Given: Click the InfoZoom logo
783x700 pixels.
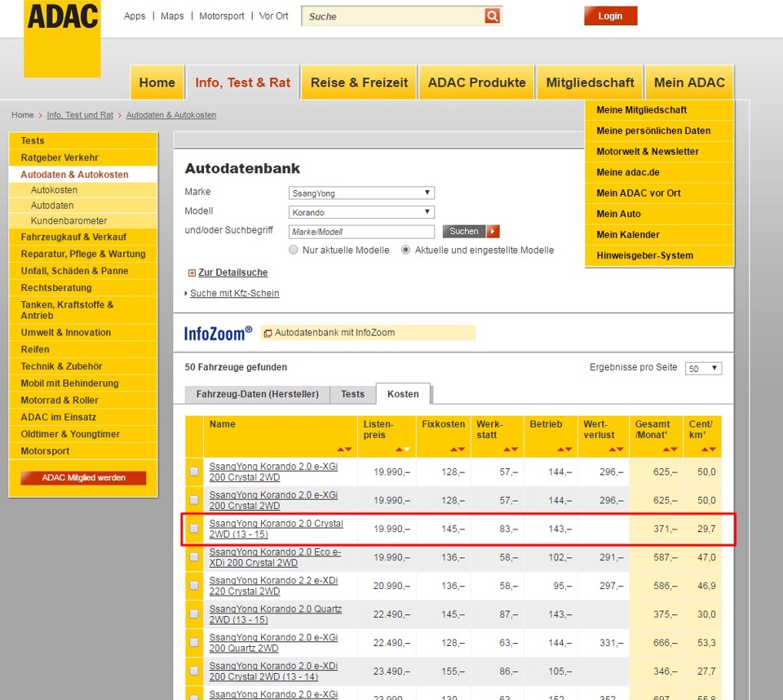Looking at the screenshot, I should [219, 333].
